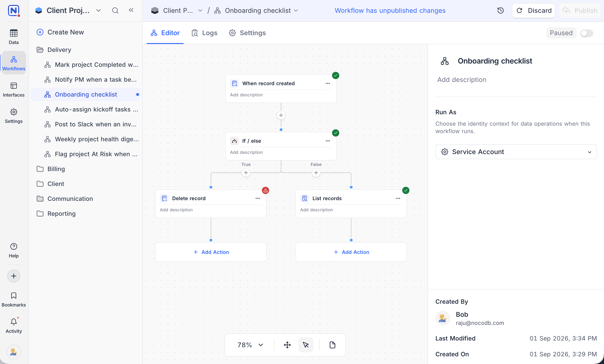Click the Workflow has unpublished changes notice
This screenshot has width=604, height=364.
click(x=390, y=10)
